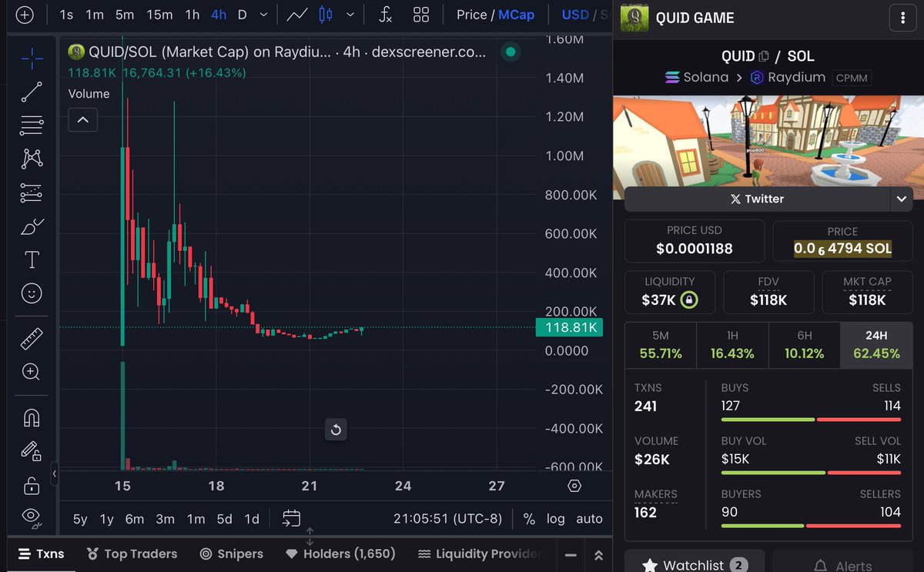Set chart range to 1d

click(x=252, y=519)
